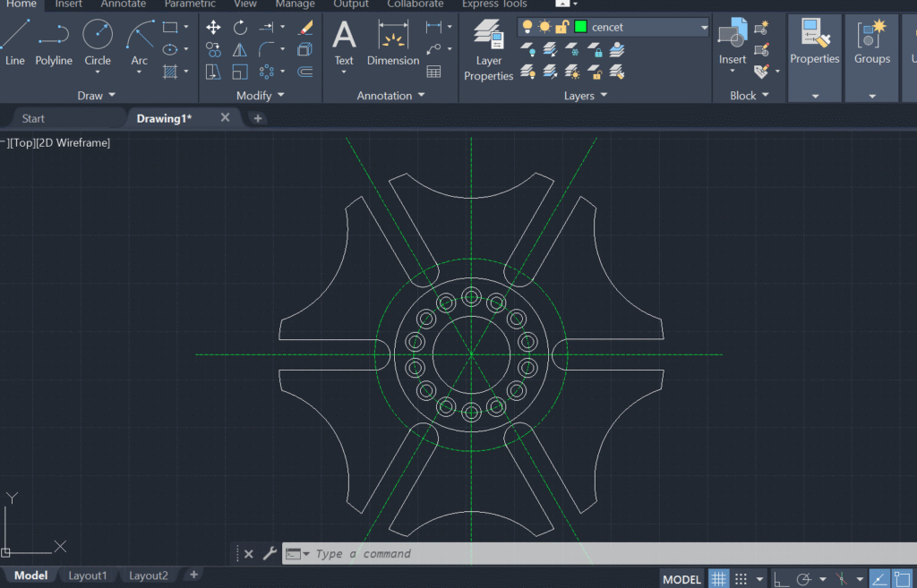Expand the Block panel

click(750, 95)
